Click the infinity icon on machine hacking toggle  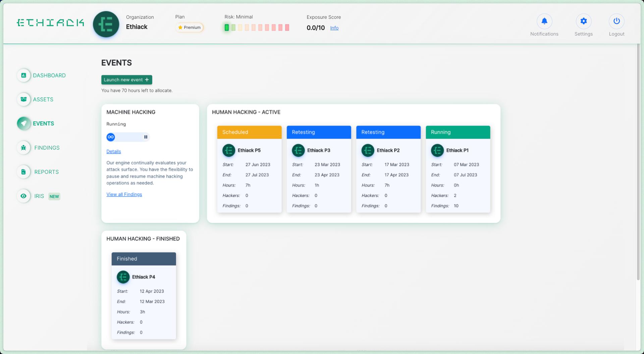[x=111, y=137]
